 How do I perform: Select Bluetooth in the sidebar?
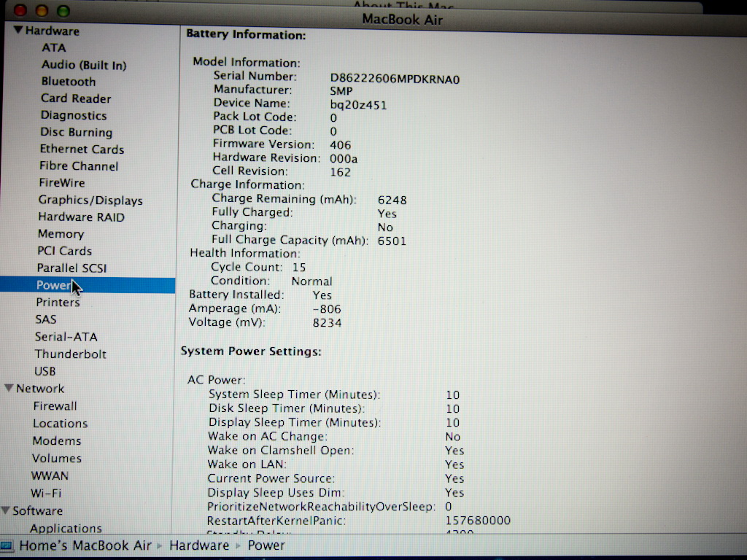tap(68, 82)
